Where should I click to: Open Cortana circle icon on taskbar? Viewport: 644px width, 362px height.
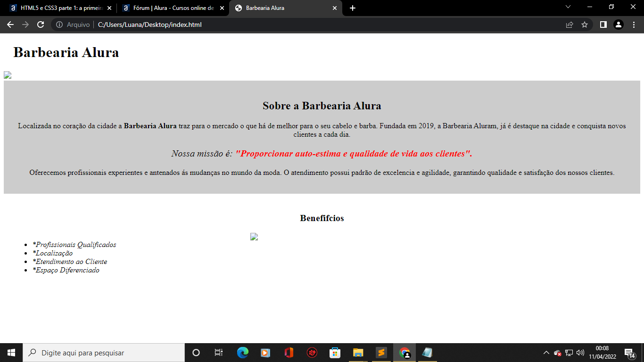196,353
